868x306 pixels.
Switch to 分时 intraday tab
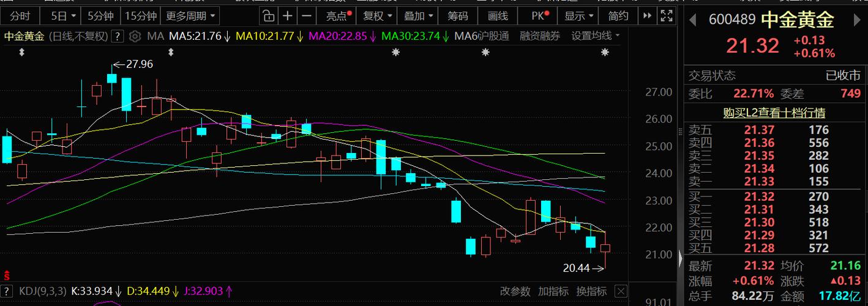(x=20, y=16)
